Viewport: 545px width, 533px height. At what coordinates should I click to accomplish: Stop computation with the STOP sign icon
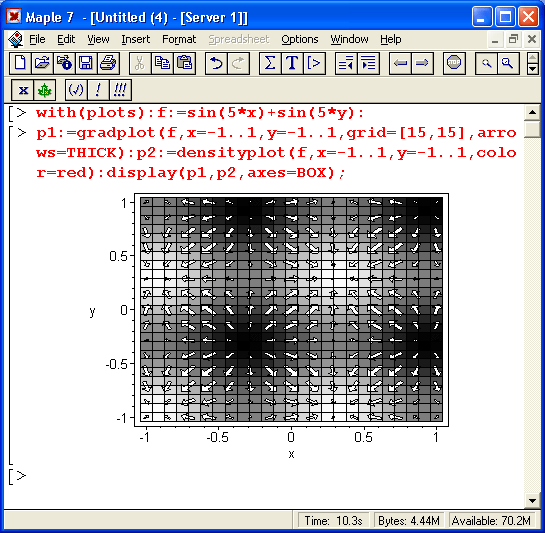pyautogui.click(x=454, y=63)
